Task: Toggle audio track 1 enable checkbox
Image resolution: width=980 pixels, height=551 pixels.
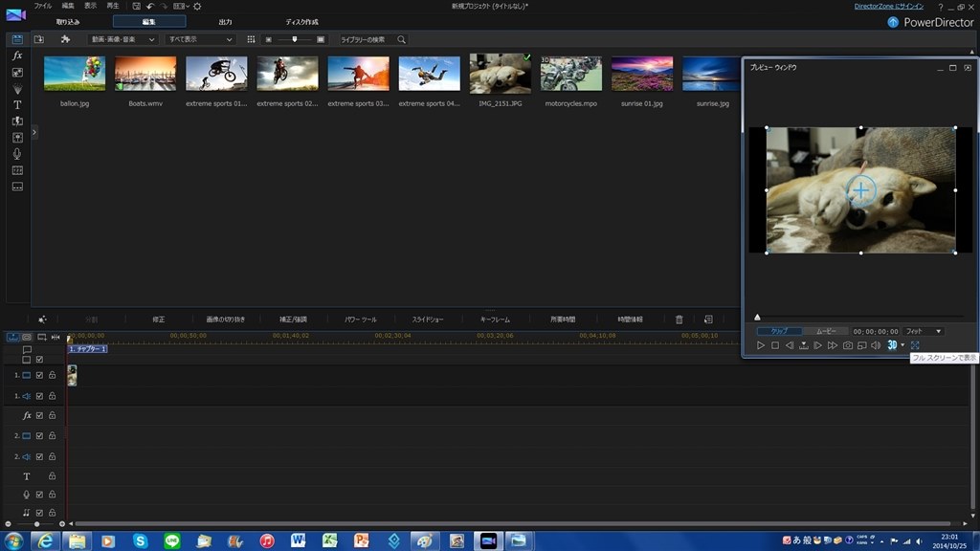Action: 39,396
